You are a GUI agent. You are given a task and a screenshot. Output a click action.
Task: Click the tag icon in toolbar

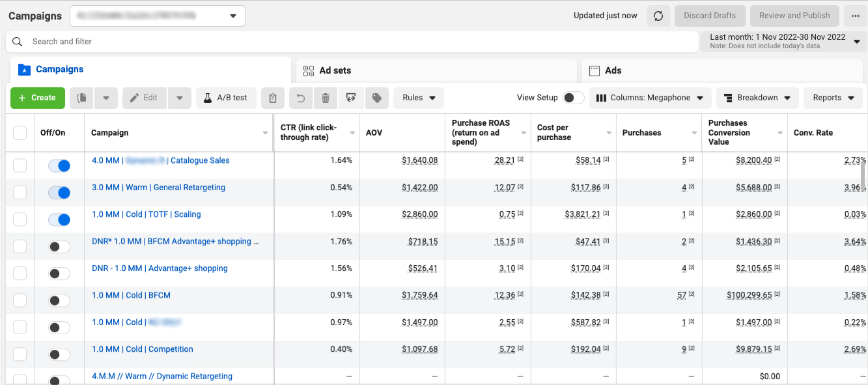(x=376, y=98)
